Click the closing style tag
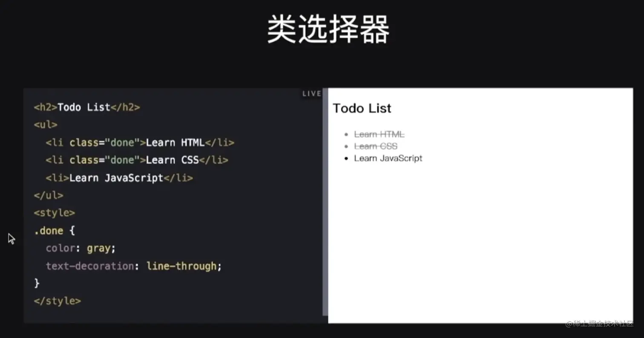 (57, 300)
